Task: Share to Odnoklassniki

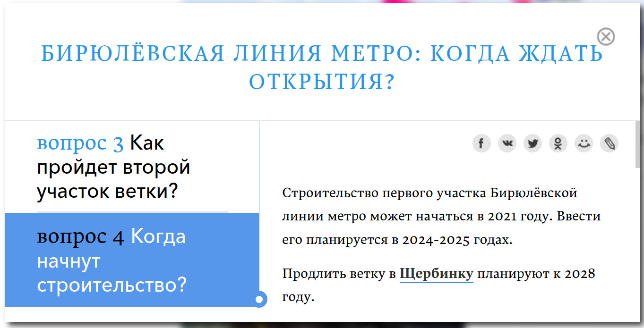Action: pos(558,143)
